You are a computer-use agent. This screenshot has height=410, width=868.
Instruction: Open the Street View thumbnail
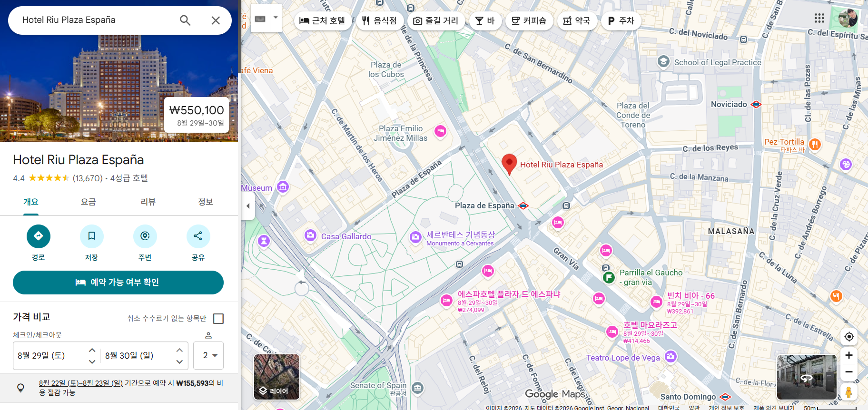click(x=807, y=377)
